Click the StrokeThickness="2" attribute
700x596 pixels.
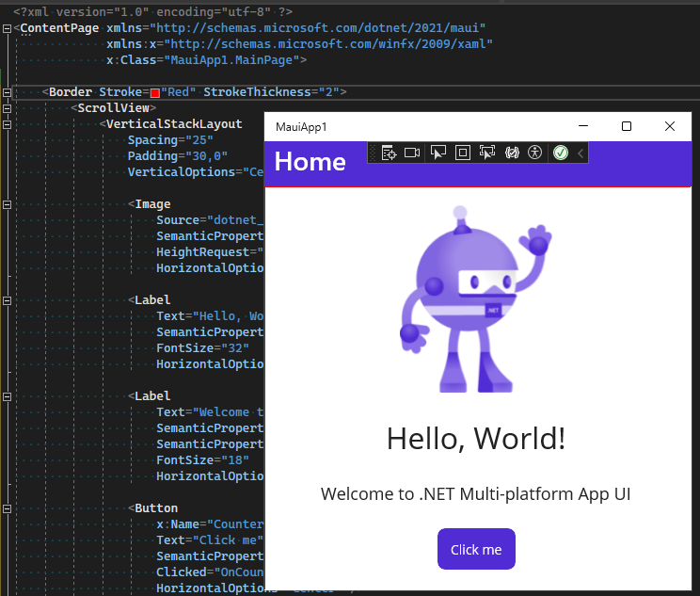pos(271,92)
